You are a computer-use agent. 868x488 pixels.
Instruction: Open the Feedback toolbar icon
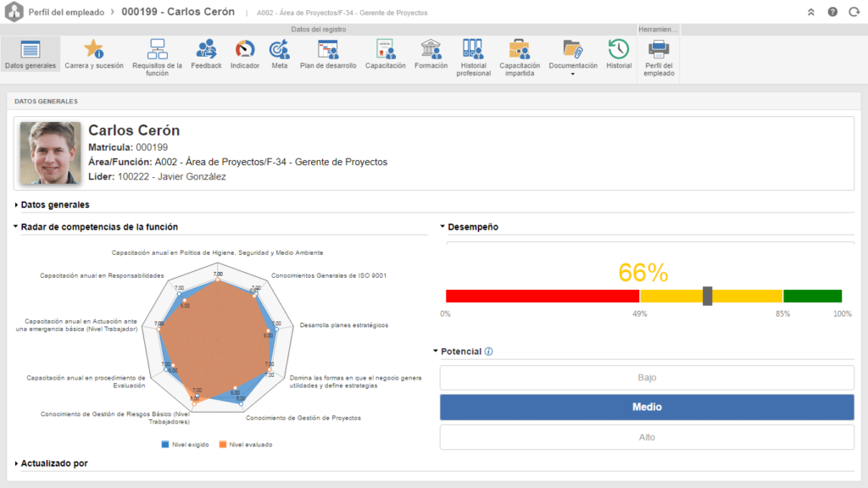tap(206, 49)
